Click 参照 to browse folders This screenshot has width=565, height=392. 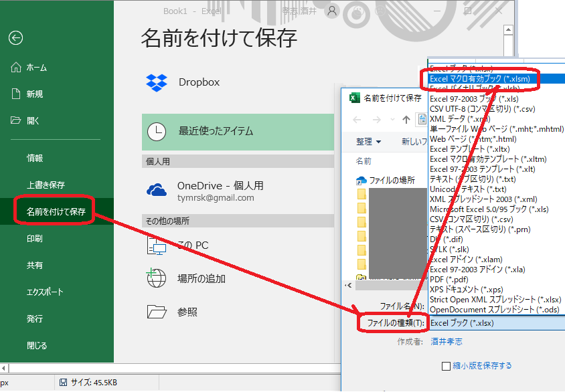pos(187,312)
